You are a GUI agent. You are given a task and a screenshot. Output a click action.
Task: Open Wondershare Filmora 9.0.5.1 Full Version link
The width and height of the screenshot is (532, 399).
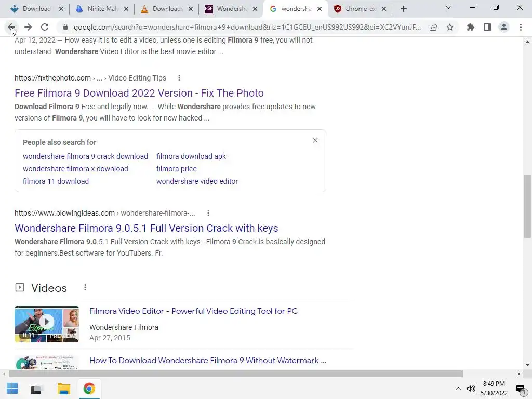pos(146,228)
